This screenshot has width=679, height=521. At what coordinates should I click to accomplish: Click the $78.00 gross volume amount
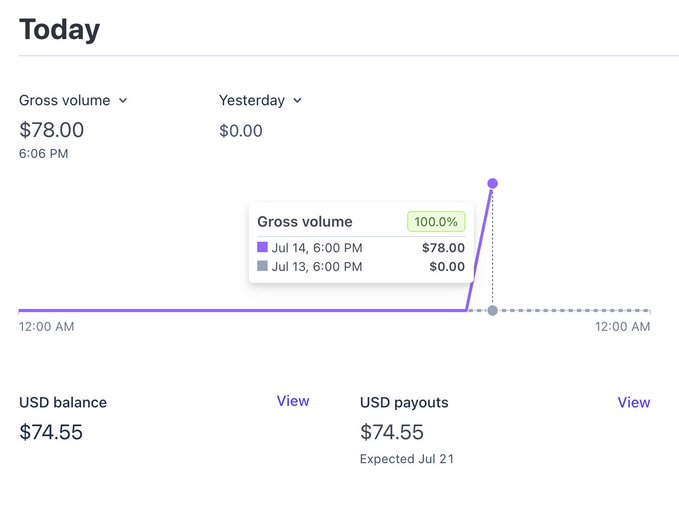[x=52, y=130]
